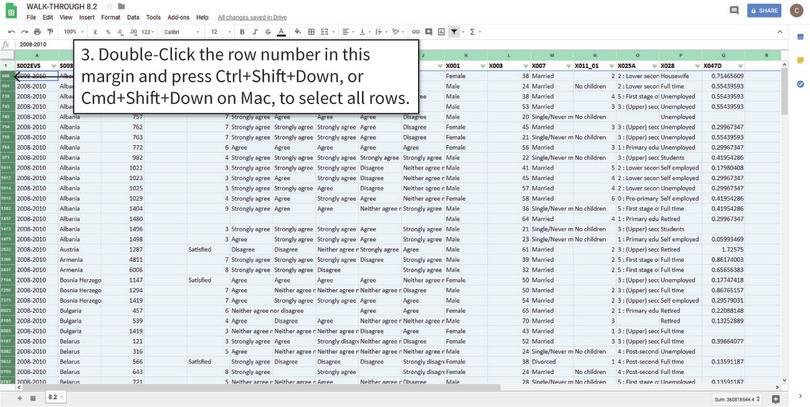Merge the selected cells
Screen dimensions: 810x407
pos(324,32)
